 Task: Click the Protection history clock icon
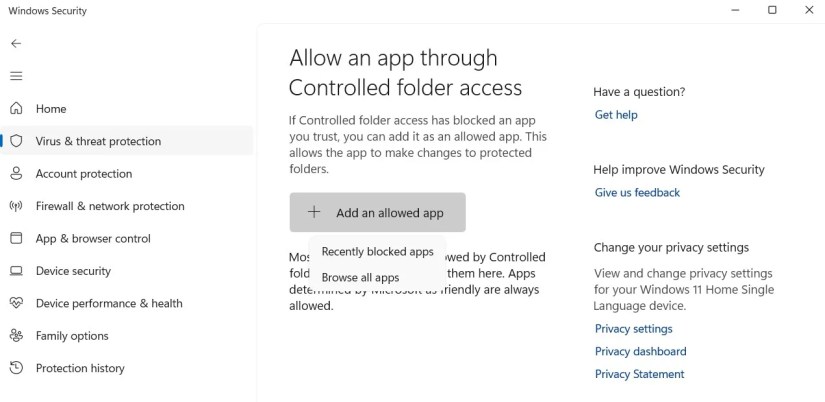[x=16, y=368]
